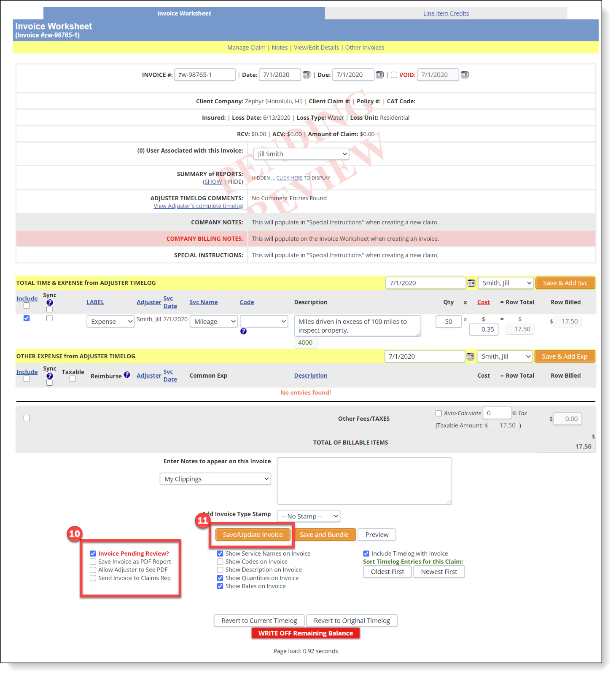Click invoice notes text area
Screen dimensions: 616x677
(364, 481)
